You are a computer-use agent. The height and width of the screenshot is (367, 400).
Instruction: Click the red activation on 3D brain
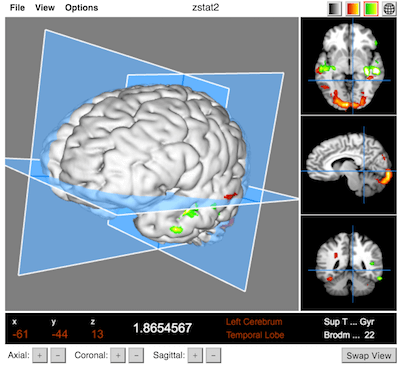pos(230,196)
